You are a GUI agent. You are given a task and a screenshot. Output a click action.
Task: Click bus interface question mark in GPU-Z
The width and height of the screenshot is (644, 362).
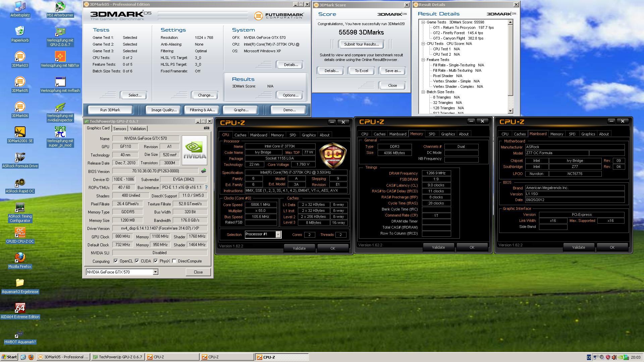(206, 187)
